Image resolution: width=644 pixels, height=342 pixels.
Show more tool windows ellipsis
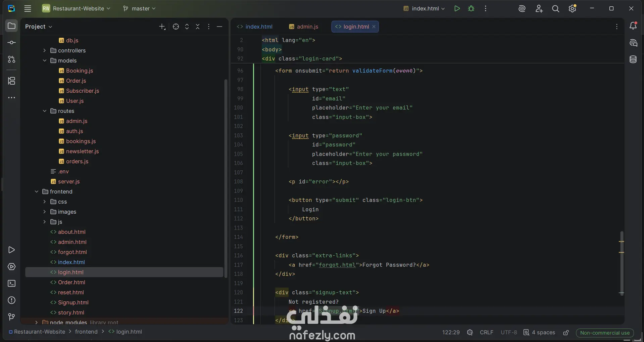11,98
